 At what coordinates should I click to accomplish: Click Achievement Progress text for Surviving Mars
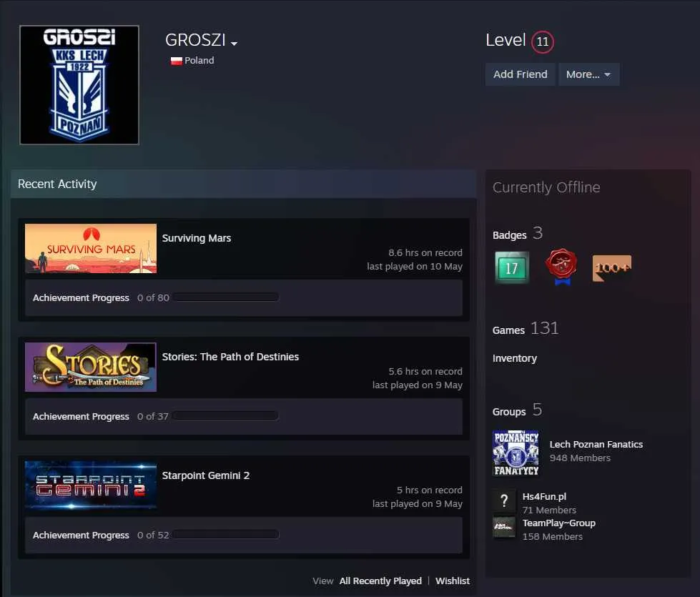(x=81, y=298)
